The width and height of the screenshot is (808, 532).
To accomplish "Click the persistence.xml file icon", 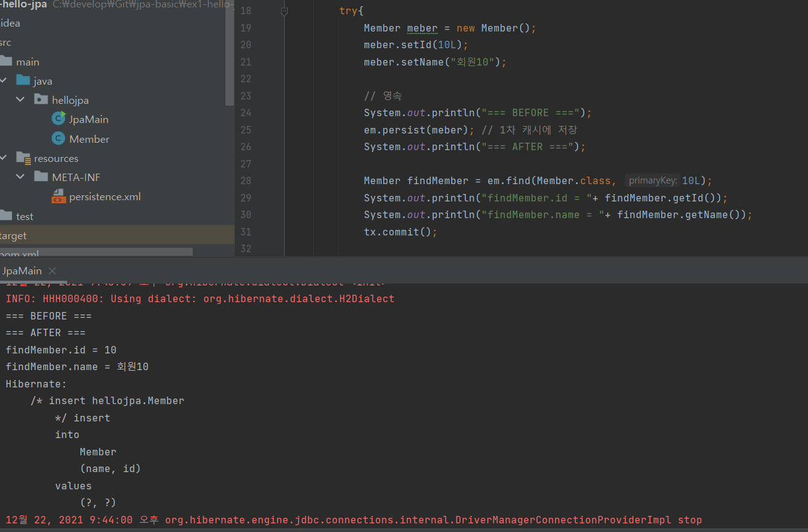I will (x=59, y=196).
